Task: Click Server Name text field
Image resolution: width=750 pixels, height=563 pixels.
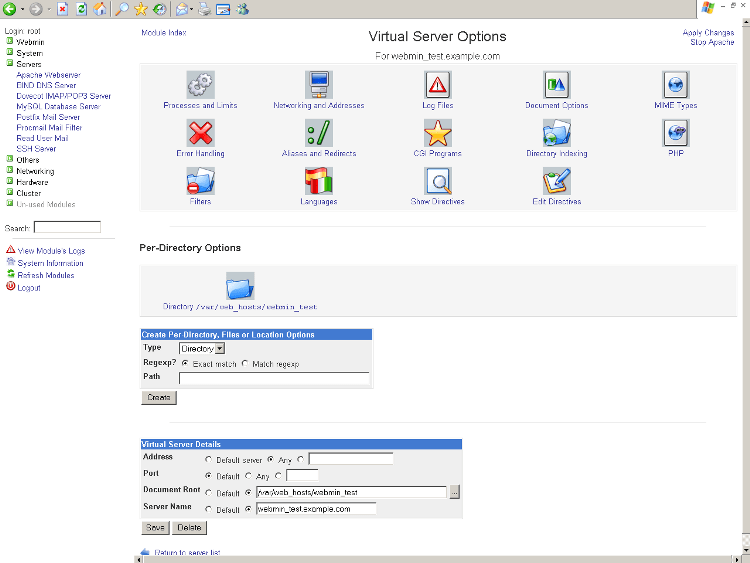Action: pyautogui.click(x=316, y=509)
